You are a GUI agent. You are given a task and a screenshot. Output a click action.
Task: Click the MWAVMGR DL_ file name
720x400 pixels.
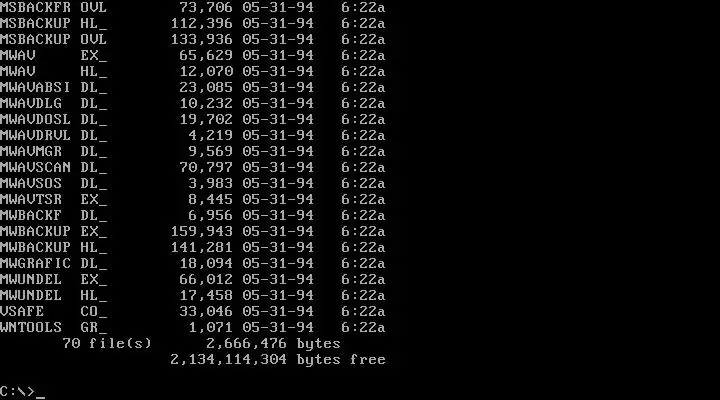[x=53, y=152]
